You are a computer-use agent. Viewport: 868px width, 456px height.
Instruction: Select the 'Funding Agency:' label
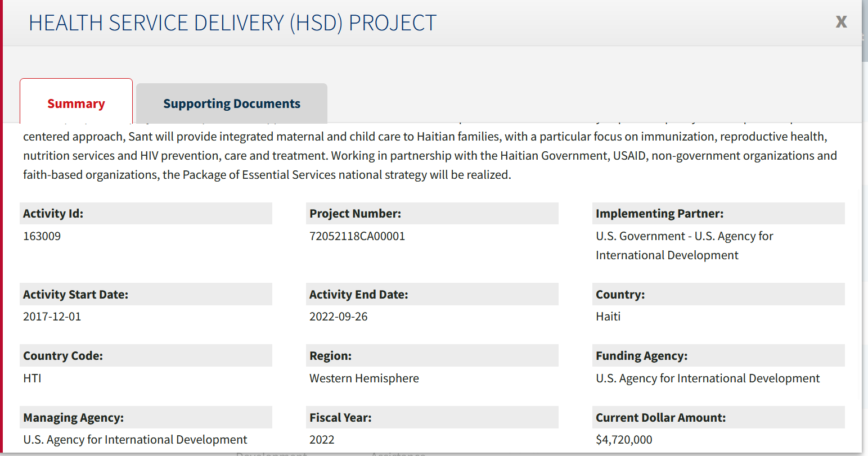pos(641,356)
